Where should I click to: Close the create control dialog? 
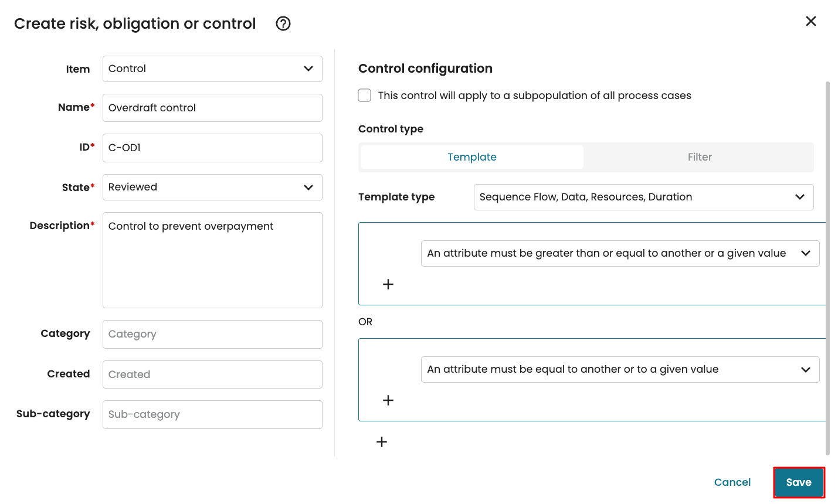(x=810, y=21)
